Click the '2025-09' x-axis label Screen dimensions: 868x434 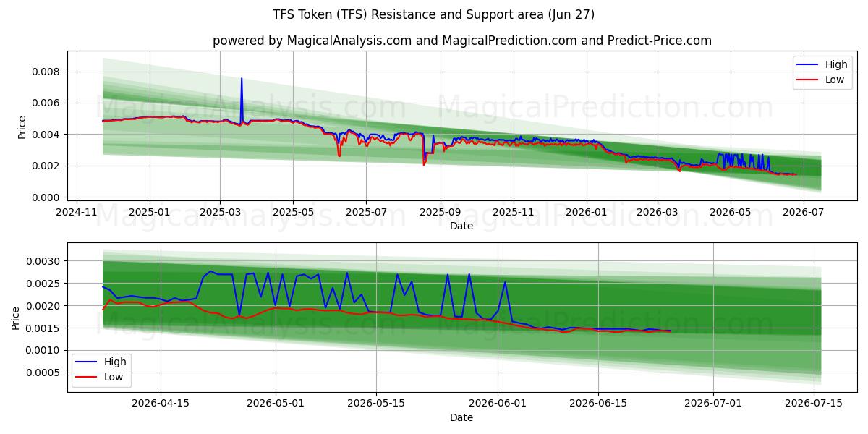coord(440,213)
